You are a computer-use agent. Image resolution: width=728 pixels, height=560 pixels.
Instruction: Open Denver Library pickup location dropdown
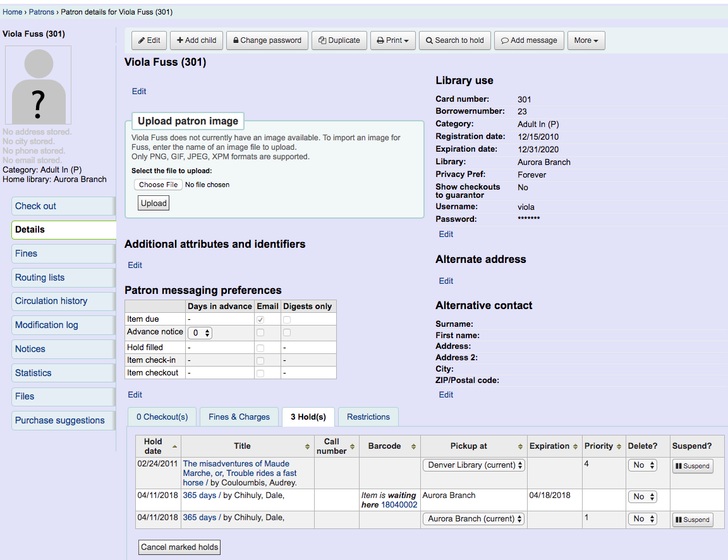(473, 465)
